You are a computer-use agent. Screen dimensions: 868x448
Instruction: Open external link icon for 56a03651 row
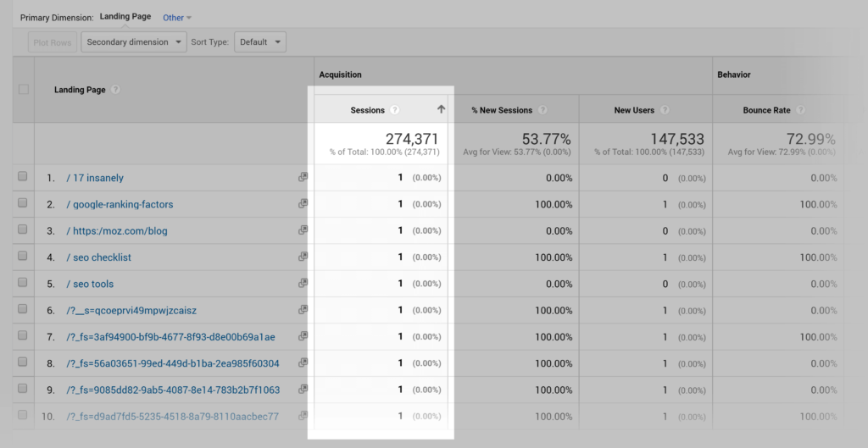(303, 362)
